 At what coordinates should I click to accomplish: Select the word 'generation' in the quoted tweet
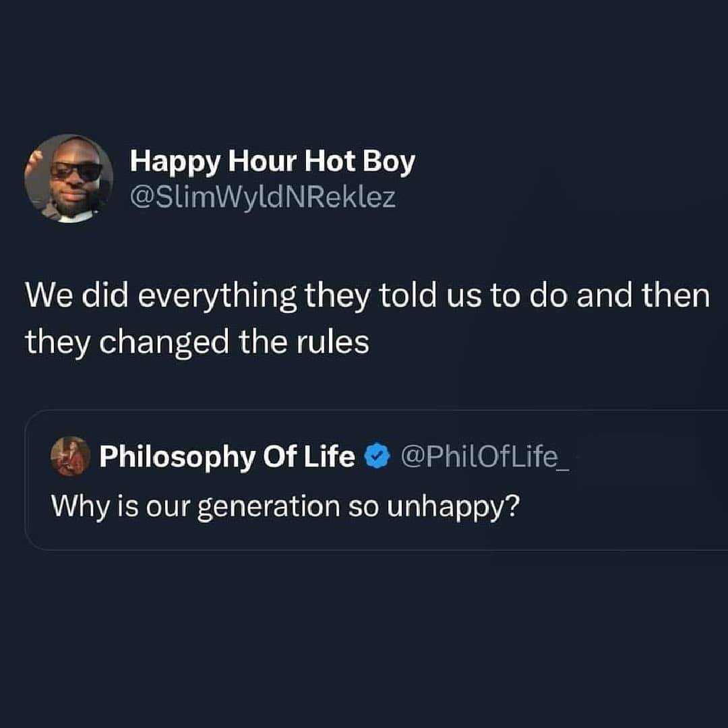coord(269,508)
